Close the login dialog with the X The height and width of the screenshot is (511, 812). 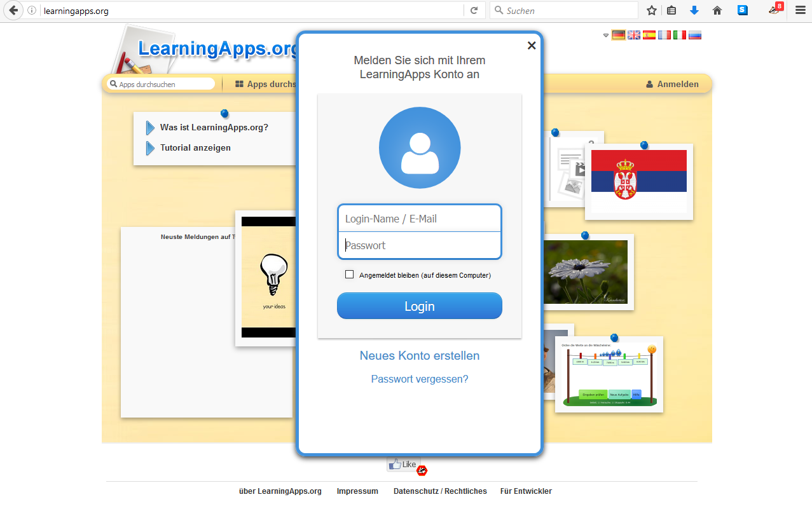(x=532, y=45)
